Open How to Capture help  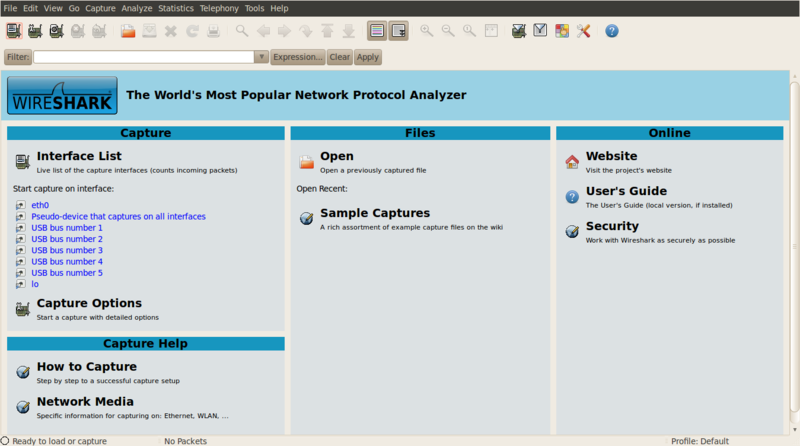(87, 366)
